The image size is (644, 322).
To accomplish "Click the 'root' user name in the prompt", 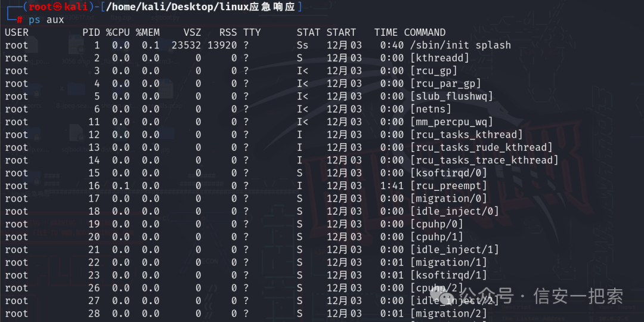I will [x=41, y=7].
